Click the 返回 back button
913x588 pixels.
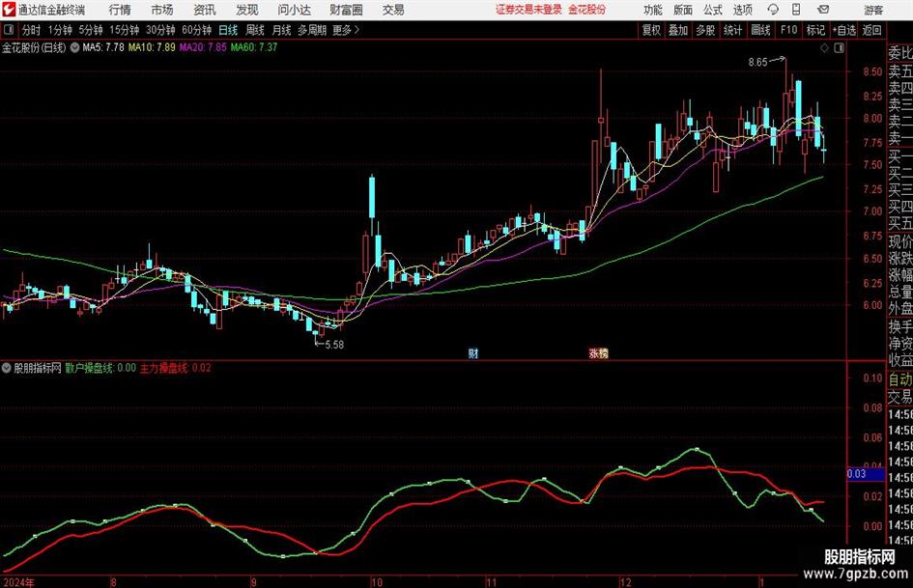(871, 30)
